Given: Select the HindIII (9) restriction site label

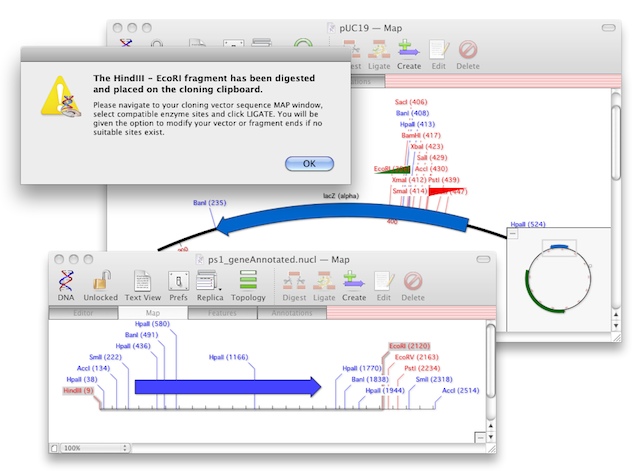Looking at the screenshot, I should [x=76, y=391].
